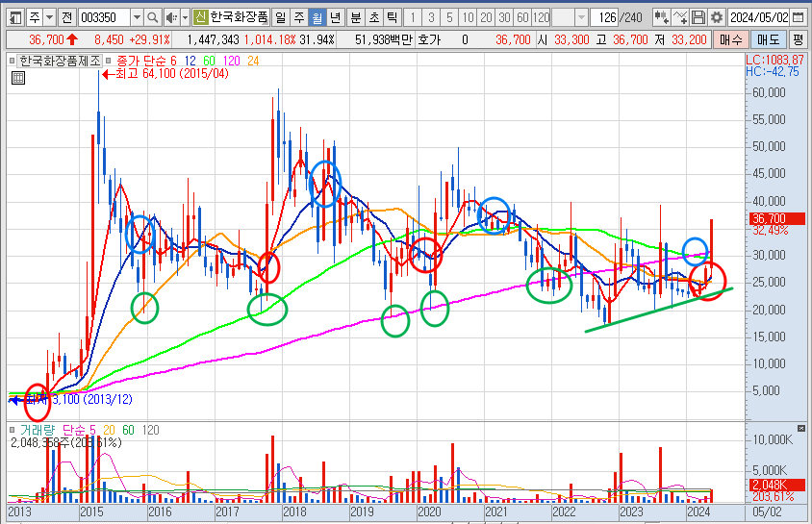Select the 120 interval button
The image size is (812, 524).
point(541,18)
